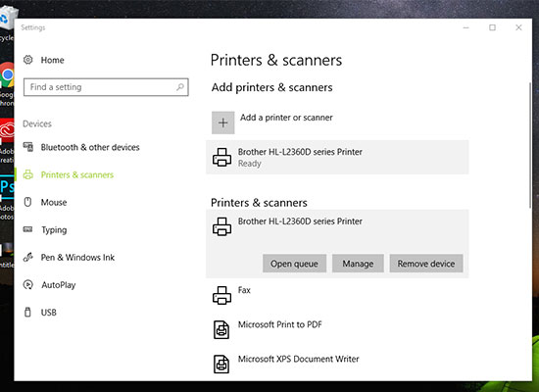This screenshot has height=392, width=539.
Task: Select Microsoft Print to PDF entry
Action: coord(337,329)
